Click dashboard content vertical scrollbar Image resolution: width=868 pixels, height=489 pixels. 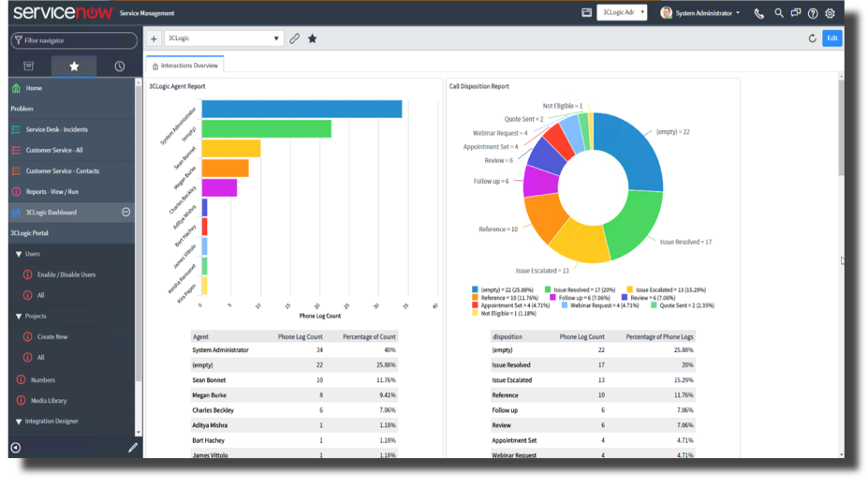841,128
